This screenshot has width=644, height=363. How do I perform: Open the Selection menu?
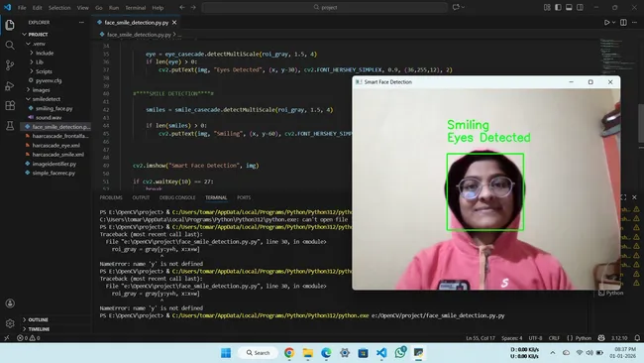pos(59,7)
